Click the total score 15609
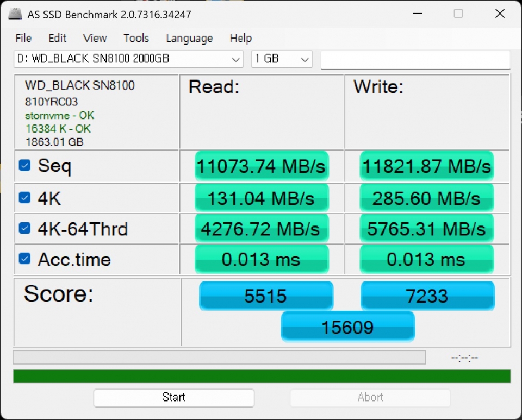522x420 pixels. pyautogui.click(x=347, y=327)
